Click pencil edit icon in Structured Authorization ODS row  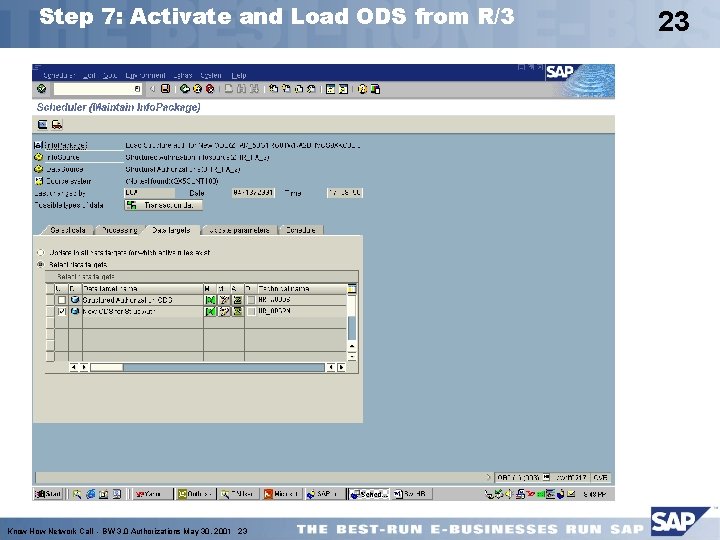coord(224,300)
